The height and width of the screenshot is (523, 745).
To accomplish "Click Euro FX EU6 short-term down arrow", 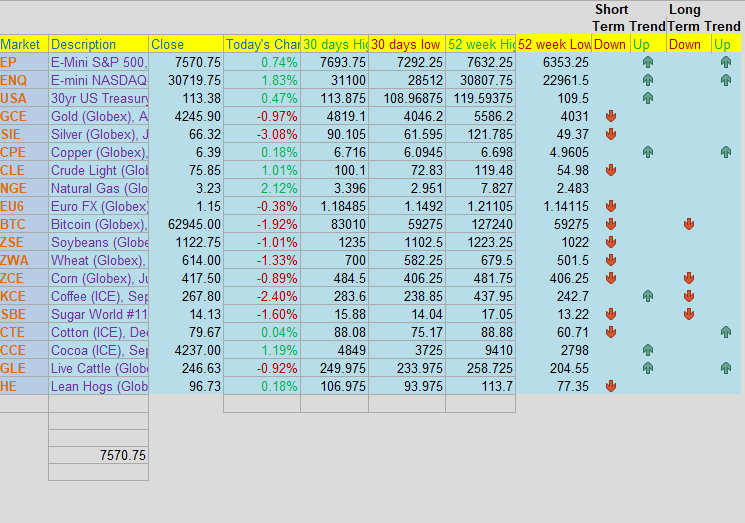I will click(611, 206).
